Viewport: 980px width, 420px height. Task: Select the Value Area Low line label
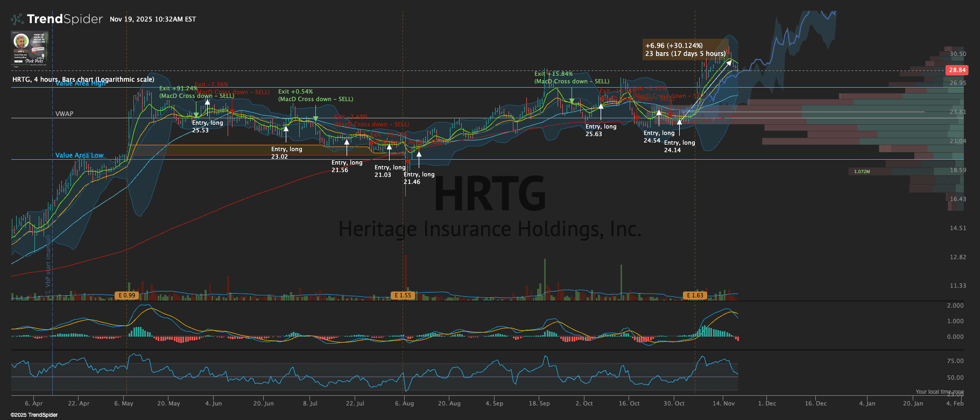(79, 155)
